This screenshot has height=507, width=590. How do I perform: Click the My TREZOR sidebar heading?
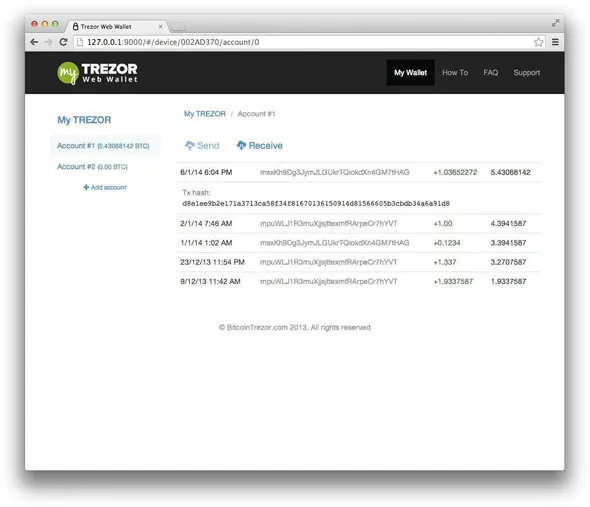[84, 120]
